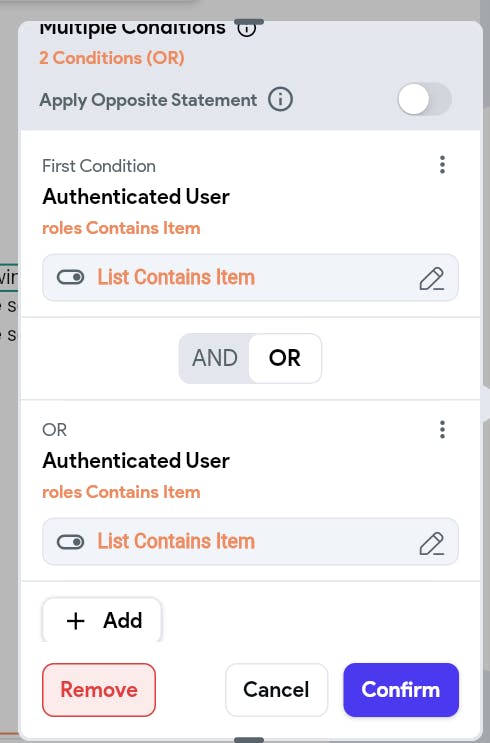Click first condition's roles Contains Item text
Image resolution: width=490 pixels, height=743 pixels.
[x=121, y=228]
